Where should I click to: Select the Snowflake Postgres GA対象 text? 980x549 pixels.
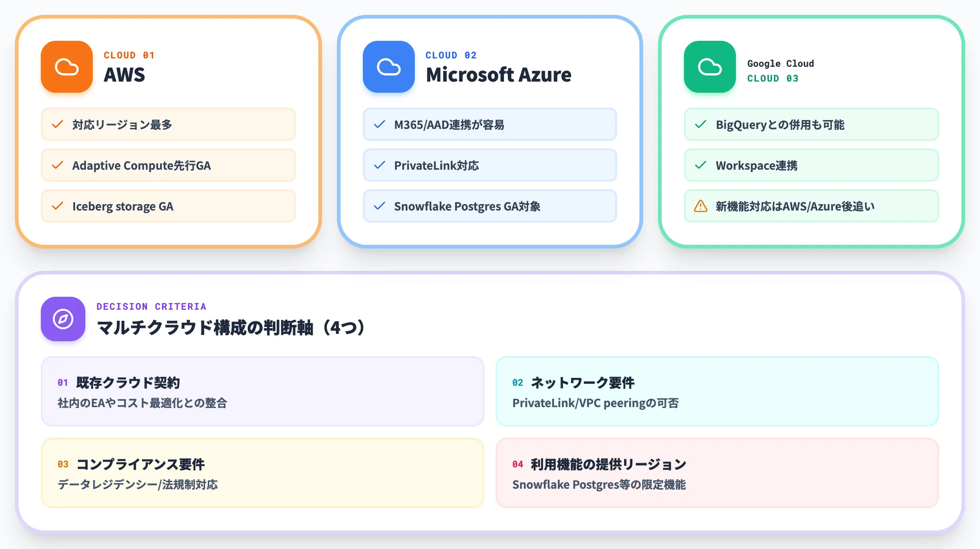point(467,206)
